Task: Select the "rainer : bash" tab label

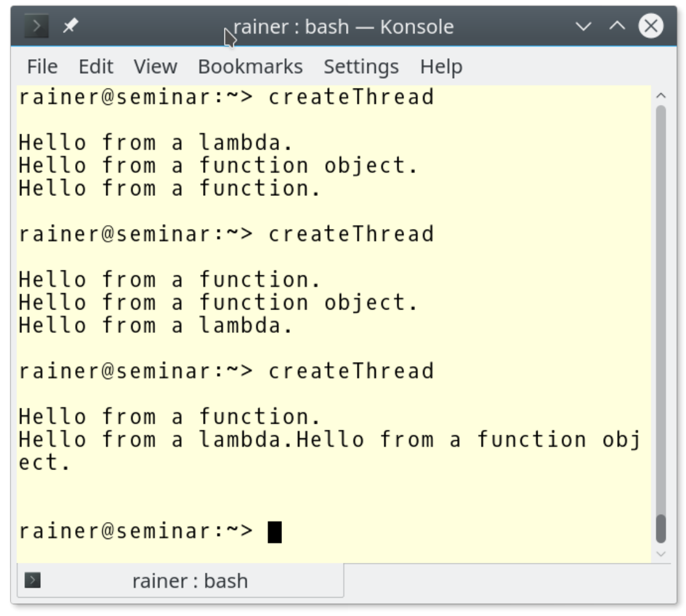Action: [x=190, y=581]
